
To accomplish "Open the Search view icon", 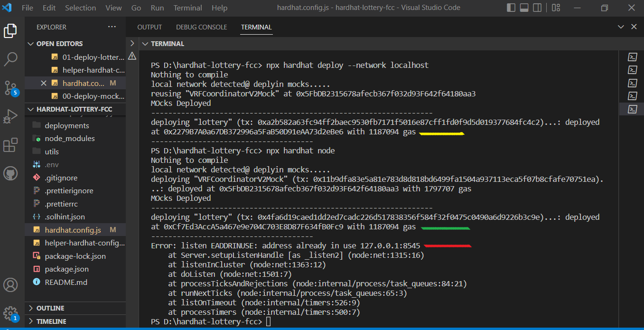I will [10, 59].
